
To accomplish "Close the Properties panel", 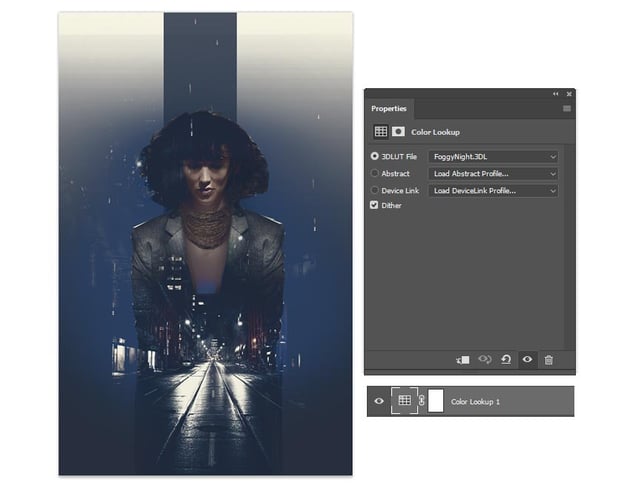I will [x=569, y=94].
